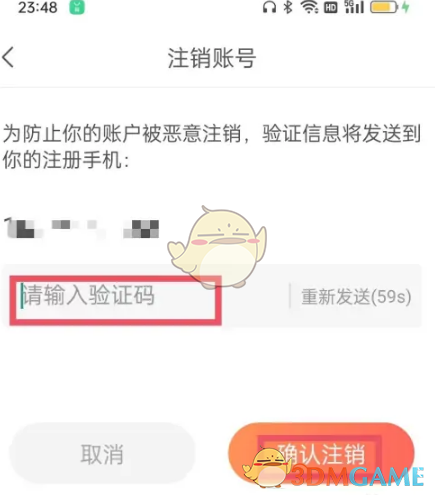
Task: Click the 取消 cancel button
Action: pos(102,454)
